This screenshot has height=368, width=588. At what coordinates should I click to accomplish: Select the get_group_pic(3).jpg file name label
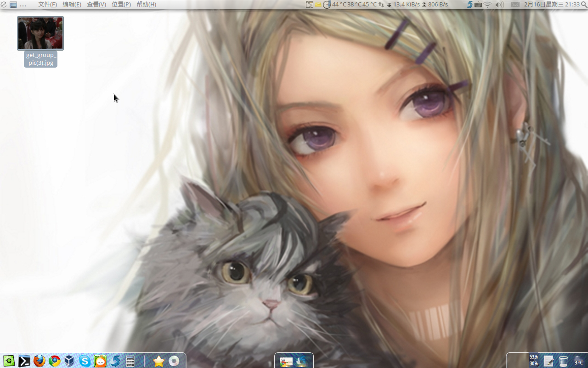point(40,59)
